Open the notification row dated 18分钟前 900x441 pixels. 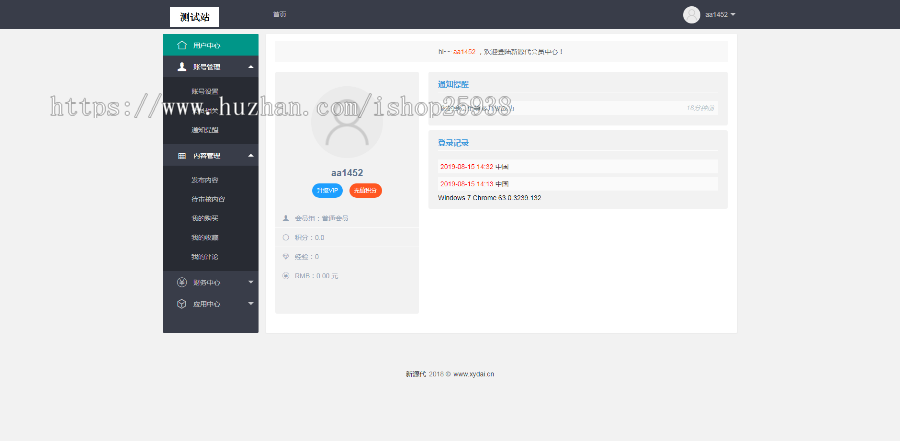tap(578, 108)
